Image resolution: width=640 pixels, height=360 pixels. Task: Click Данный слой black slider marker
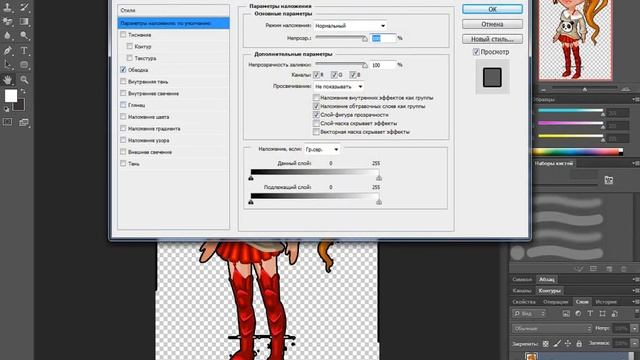251,178
